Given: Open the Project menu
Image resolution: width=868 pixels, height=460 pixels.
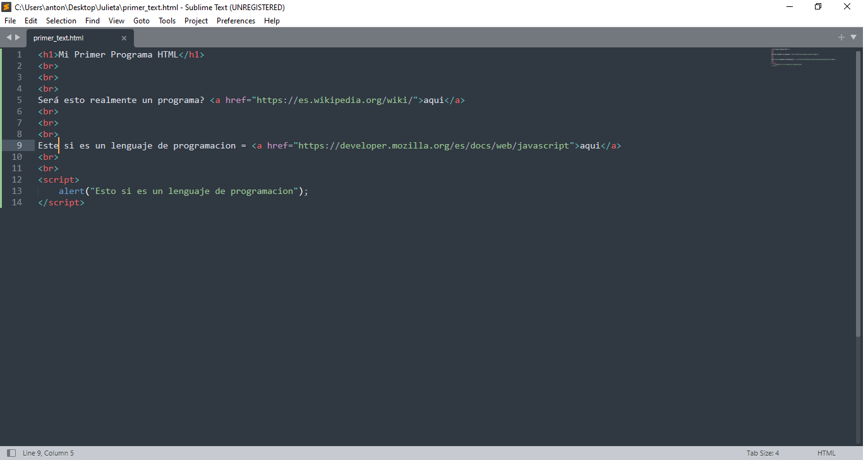Looking at the screenshot, I should pos(196,21).
